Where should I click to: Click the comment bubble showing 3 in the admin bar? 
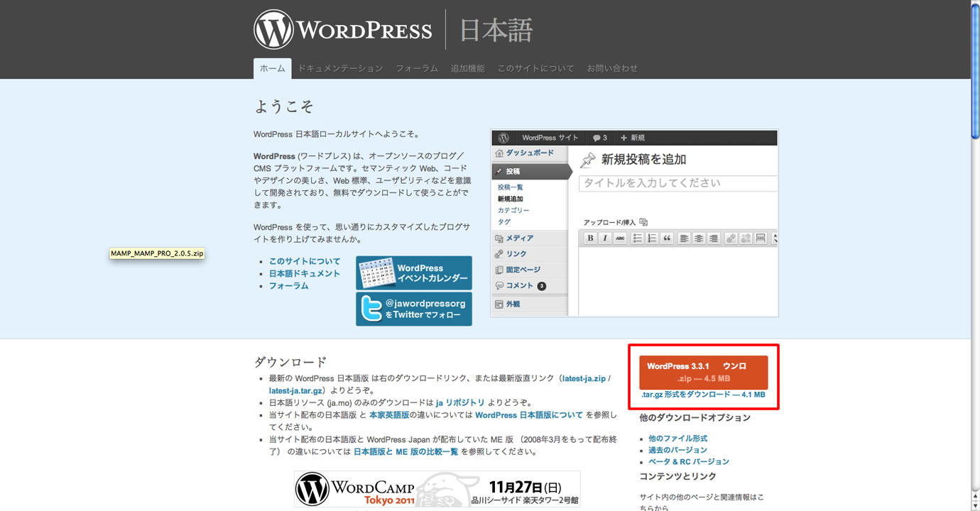point(600,138)
